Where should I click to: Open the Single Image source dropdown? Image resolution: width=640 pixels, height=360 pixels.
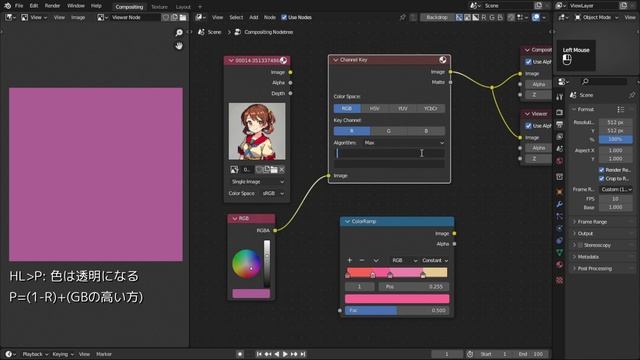tap(257, 182)
